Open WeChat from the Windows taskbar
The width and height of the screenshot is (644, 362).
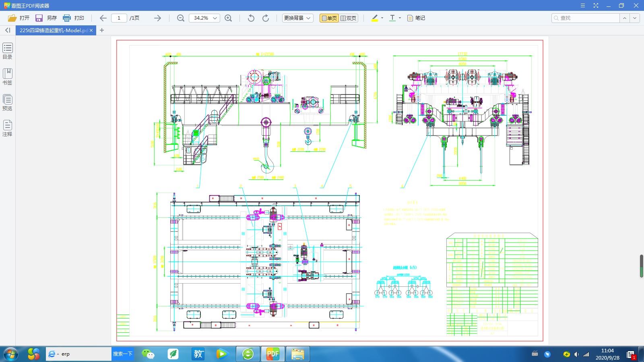[x=148, y=354]
